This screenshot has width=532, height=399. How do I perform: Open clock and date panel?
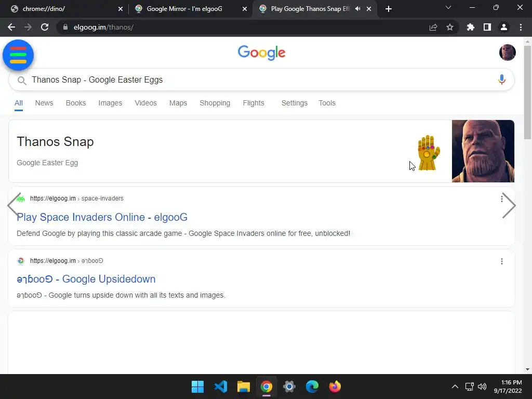pyautogui.click(x=508, y=387)
